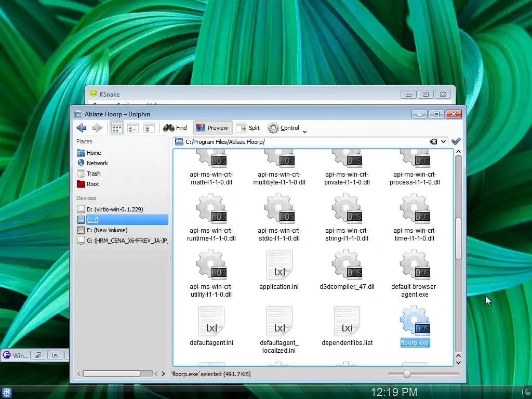Select the dependentlibs.list file icon
This screenshot has width=532, height=399.
347,321
